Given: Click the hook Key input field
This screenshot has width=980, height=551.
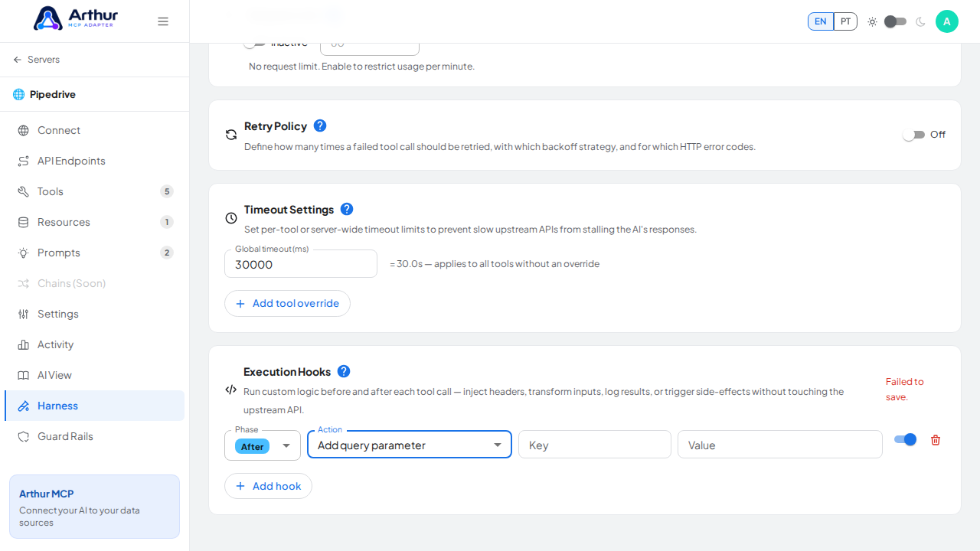Looking at the screenshot, I should 595,445.
